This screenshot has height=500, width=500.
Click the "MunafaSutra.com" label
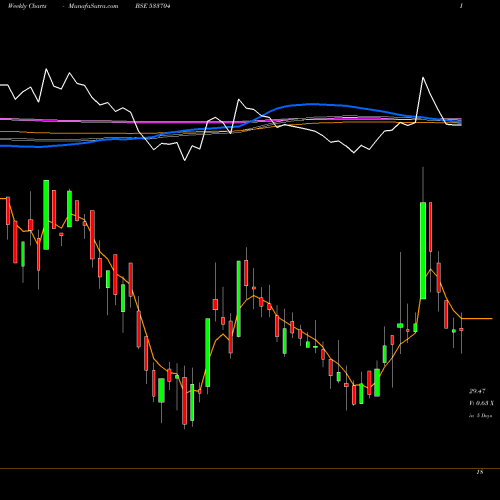pos(93,6)
